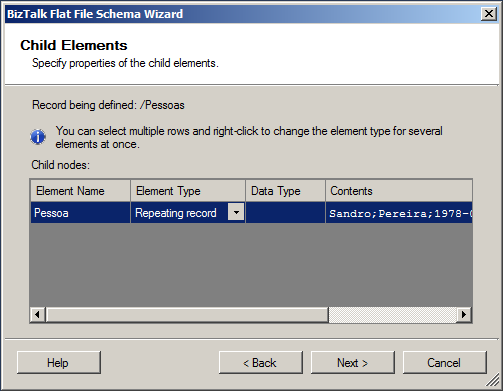The image size is (503, 391).
Task: Click the Next > button
Action: (x=352, y=362)
